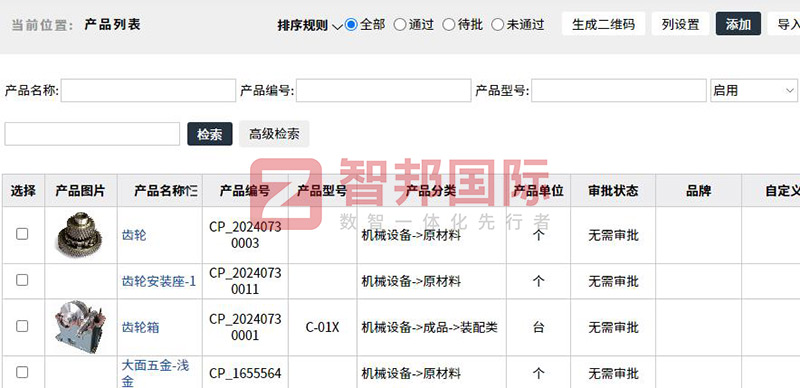Viewport: 800px width, 388px height.
Task: Open the 排序规则 dropdown
Action: point(309,25)
